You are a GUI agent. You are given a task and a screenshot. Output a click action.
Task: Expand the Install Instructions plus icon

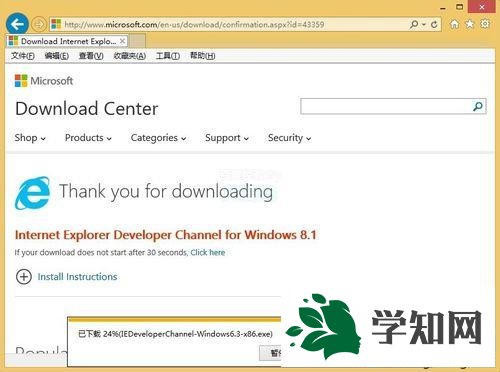tap(24, 276)
